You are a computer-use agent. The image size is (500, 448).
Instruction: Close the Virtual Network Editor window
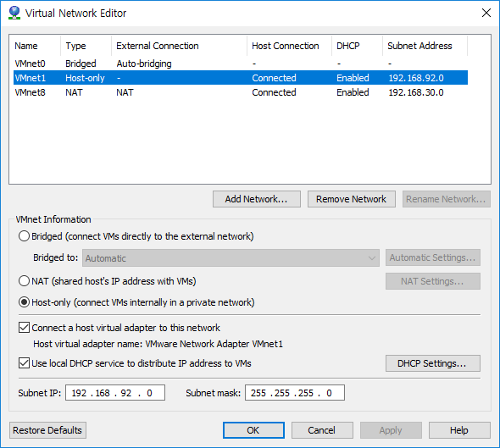486,13
